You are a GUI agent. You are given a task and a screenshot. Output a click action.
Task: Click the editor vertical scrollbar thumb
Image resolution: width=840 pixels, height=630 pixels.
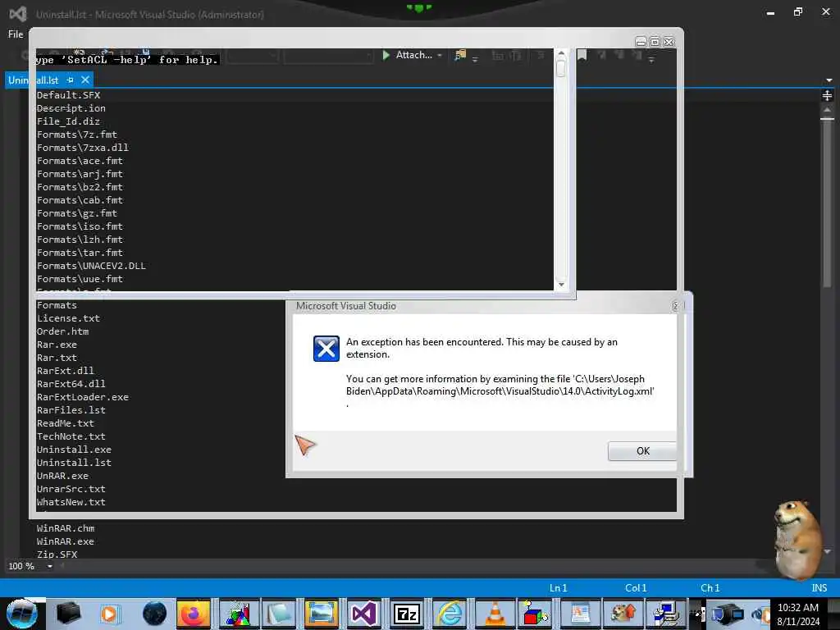827,203
